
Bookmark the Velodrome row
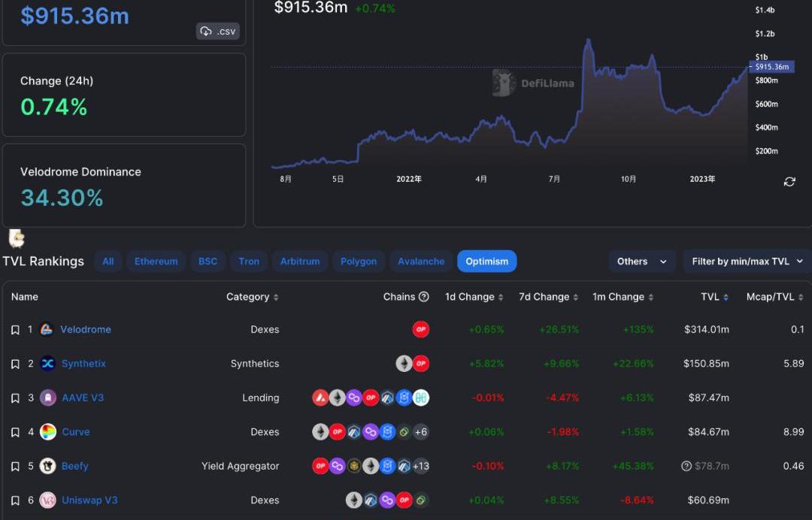point(15,330)
